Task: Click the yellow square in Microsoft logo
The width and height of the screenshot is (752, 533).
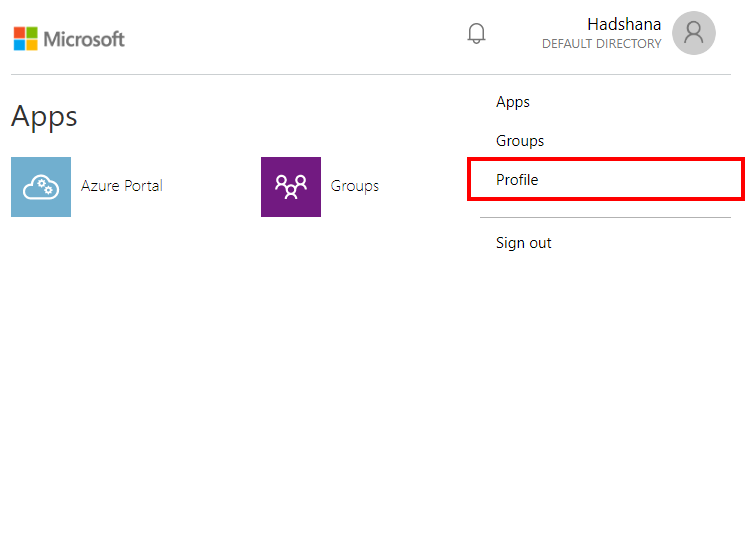Action: 31,45
